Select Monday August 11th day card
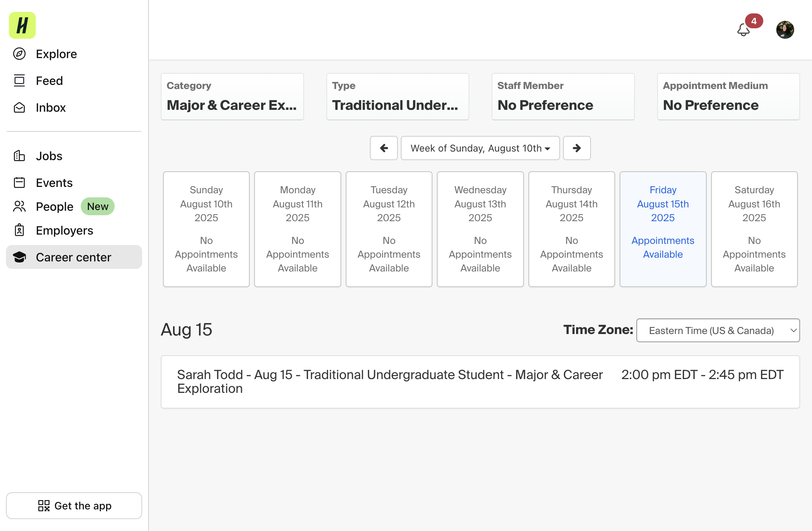Image resolution: width=812 pixels, height=531 pixels. point(298,229)
